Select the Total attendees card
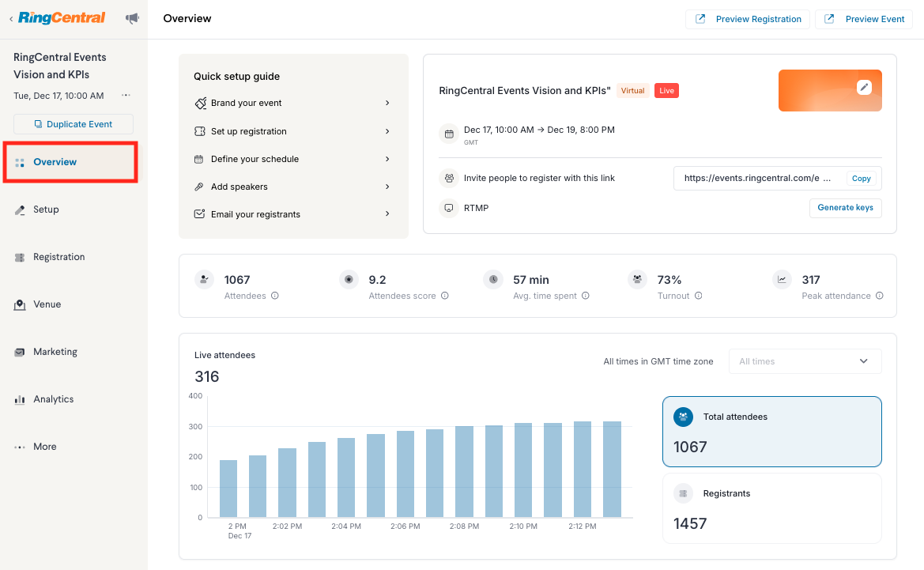Image resolution: width=924 pixels, height=570 pixels. pyautogui.click(x=772, y=432)
